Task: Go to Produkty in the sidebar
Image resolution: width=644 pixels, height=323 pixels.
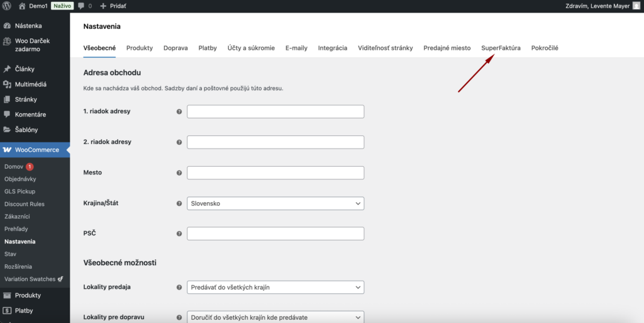Action: 28,295
